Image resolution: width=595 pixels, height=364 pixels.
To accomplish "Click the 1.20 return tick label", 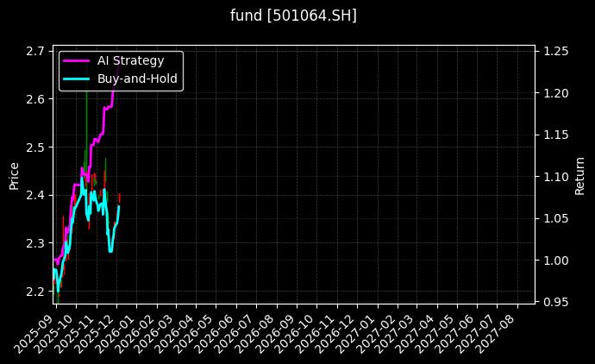I will (x=556, y=93).
